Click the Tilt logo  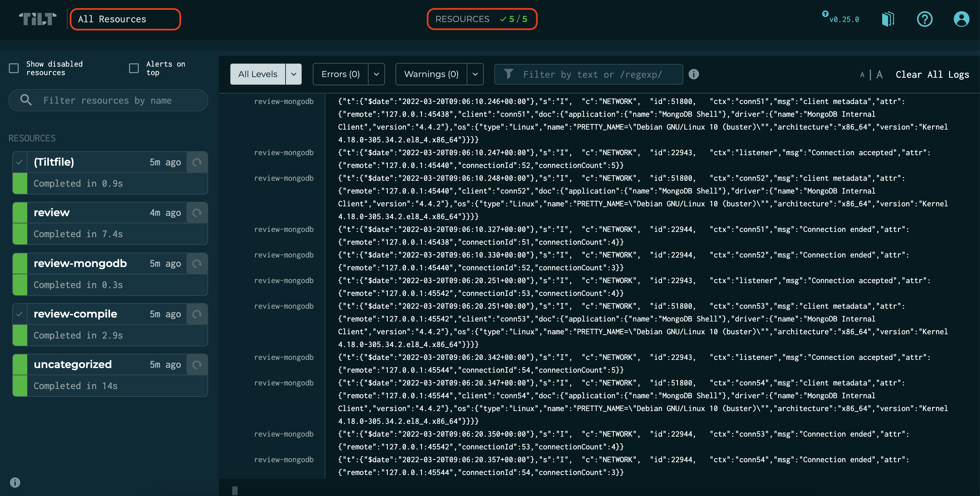[37, 19]
